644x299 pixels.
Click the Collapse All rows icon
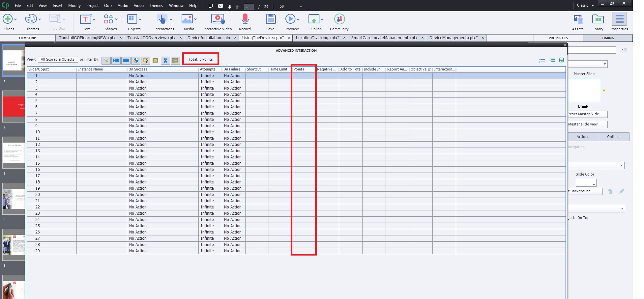(x=542, y=60)
